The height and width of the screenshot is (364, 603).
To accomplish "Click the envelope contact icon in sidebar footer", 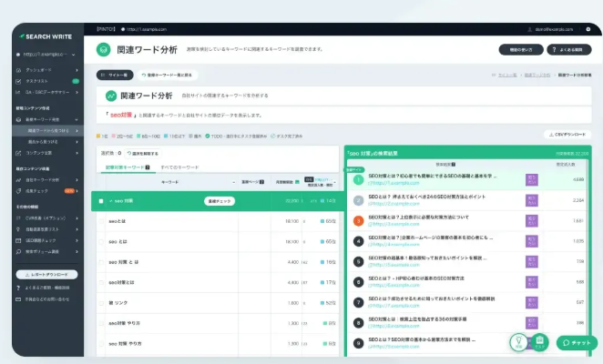I will pyautogui.click(x=18, y=299).
